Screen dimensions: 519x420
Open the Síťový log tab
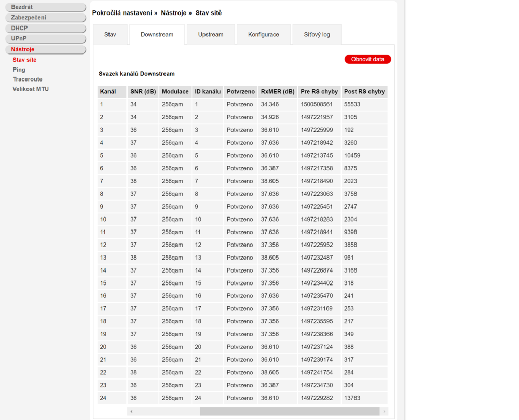coord(317,35)
